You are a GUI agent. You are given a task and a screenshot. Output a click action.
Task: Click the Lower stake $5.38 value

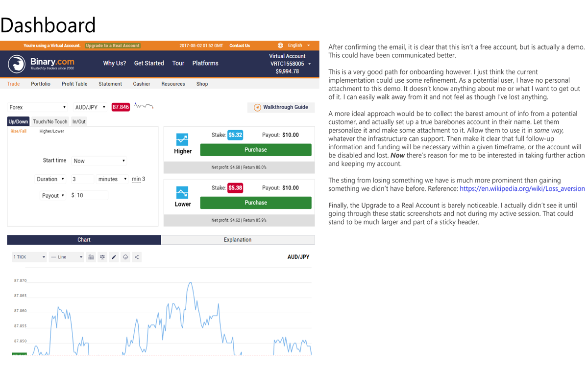[235, 188]
